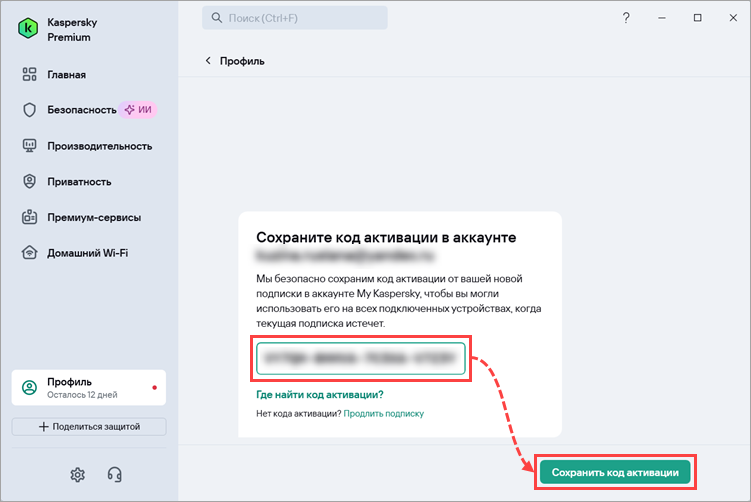Click the Профиль page title

pyautogui.click(x=242, y=61)
